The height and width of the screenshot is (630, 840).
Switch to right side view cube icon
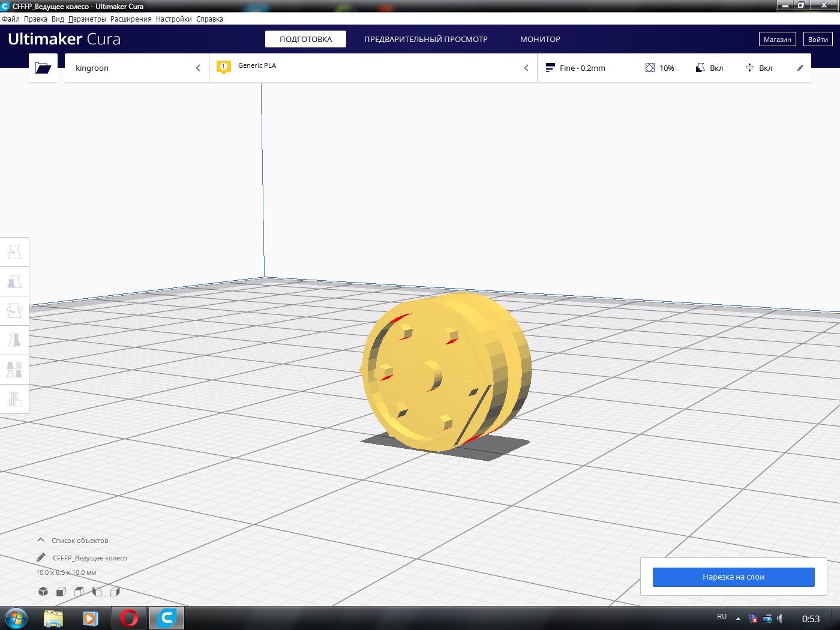(x=115, y=592)
